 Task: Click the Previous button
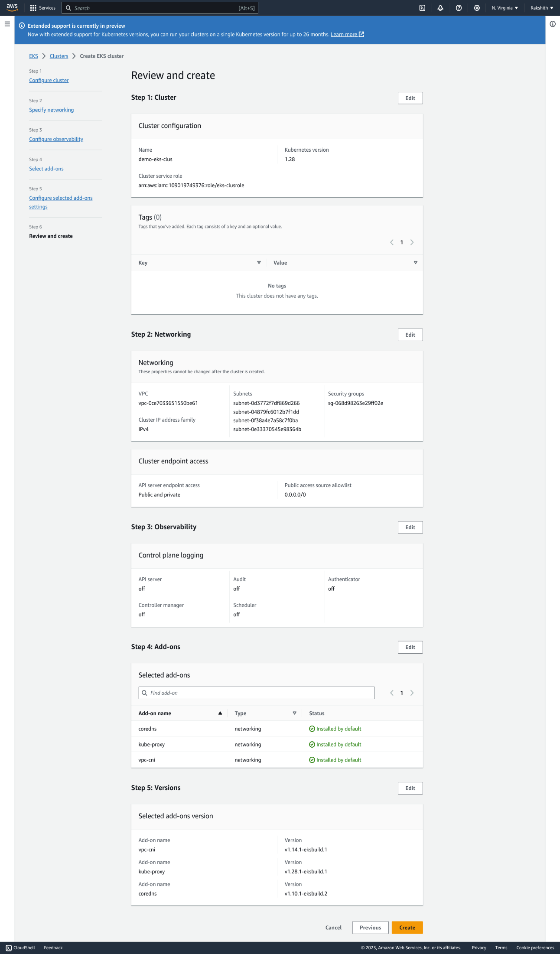370,928
